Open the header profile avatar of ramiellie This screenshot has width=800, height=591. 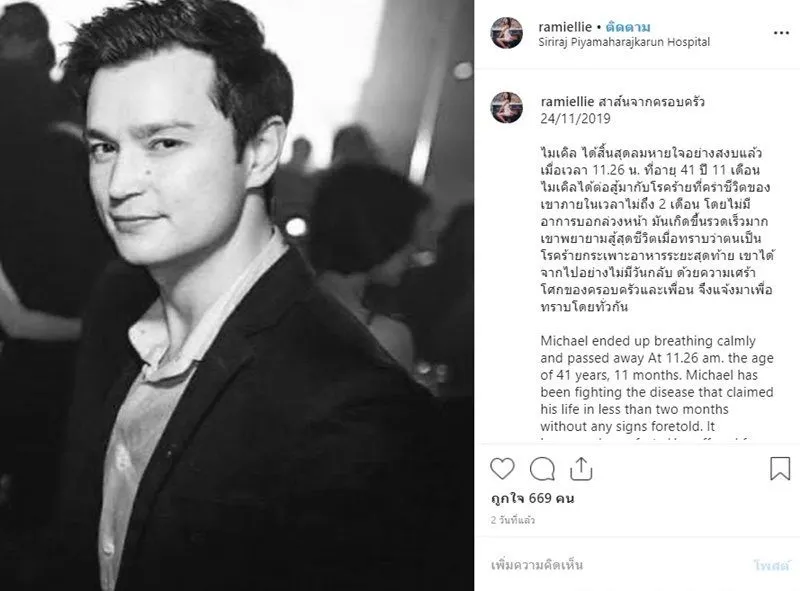click(x=507, y=33)
